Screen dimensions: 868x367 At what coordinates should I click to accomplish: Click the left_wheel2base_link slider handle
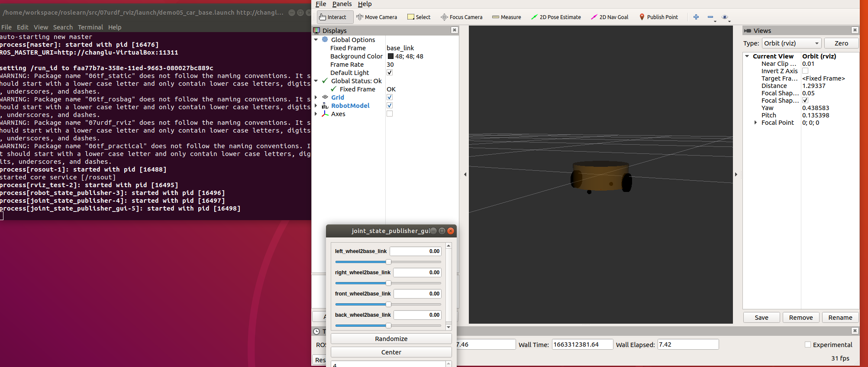388,262
